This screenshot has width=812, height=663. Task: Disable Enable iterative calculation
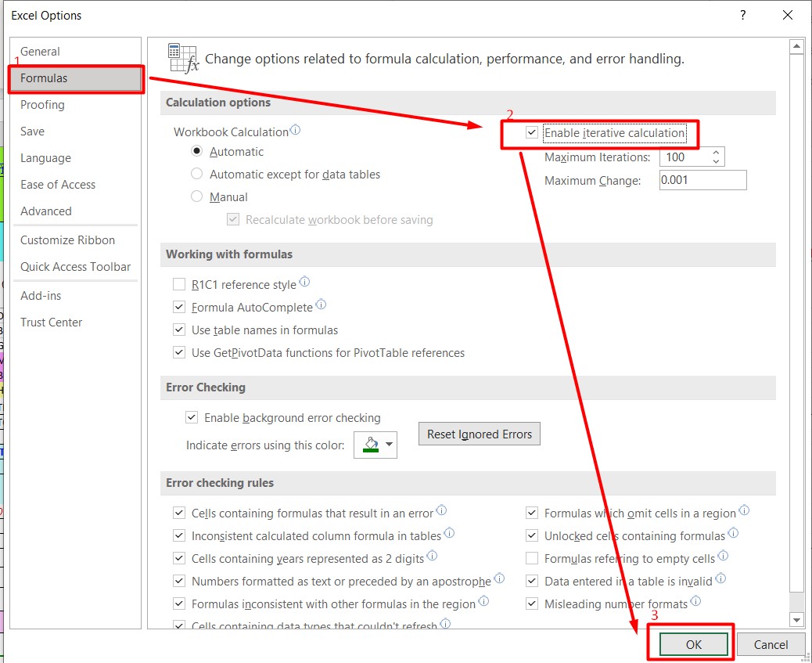[x=531, y=132]
